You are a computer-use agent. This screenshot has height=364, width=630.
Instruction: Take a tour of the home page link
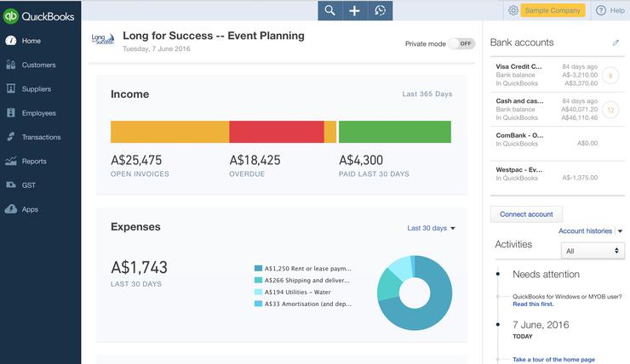(553, 360)
